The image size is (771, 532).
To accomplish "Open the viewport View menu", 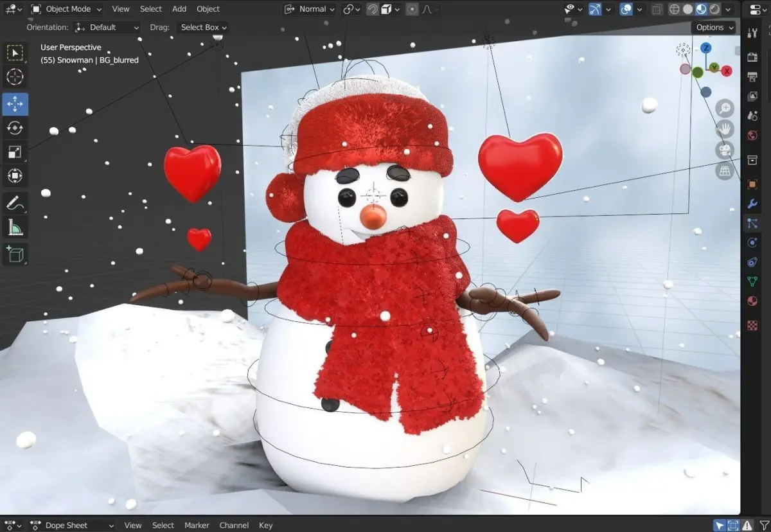I will click(120, 9).
